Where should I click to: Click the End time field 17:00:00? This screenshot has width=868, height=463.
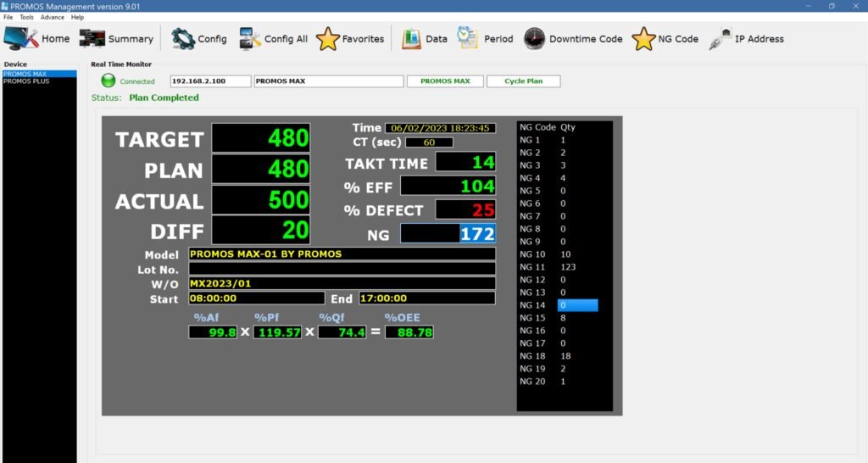(427, 298)
